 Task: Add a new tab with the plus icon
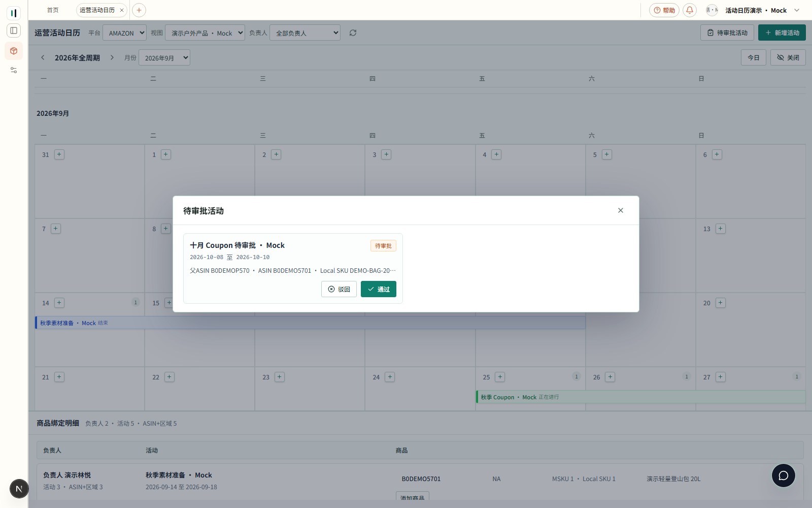(139, 10)
